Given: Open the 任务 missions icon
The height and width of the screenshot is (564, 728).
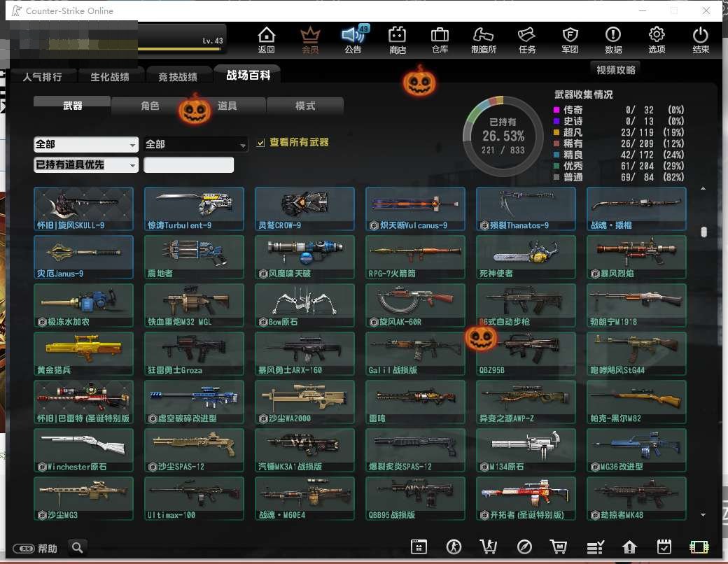Looking at the screenshot, I should pyautogui.click(x=527, y=40).
